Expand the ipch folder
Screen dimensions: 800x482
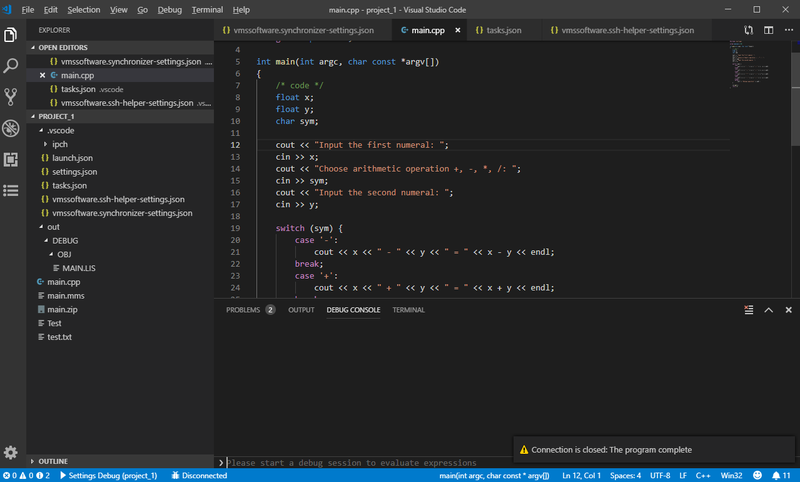pos(58,144)
